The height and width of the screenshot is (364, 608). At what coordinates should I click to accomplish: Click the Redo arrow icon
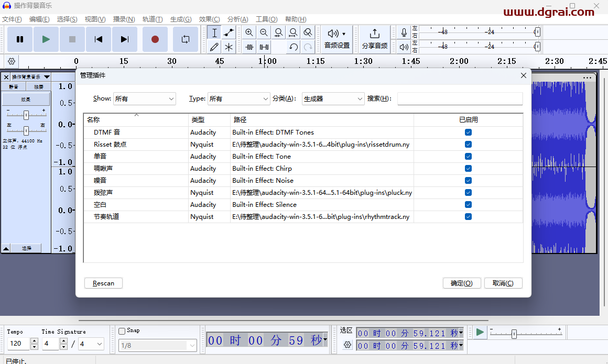(308, 47)
